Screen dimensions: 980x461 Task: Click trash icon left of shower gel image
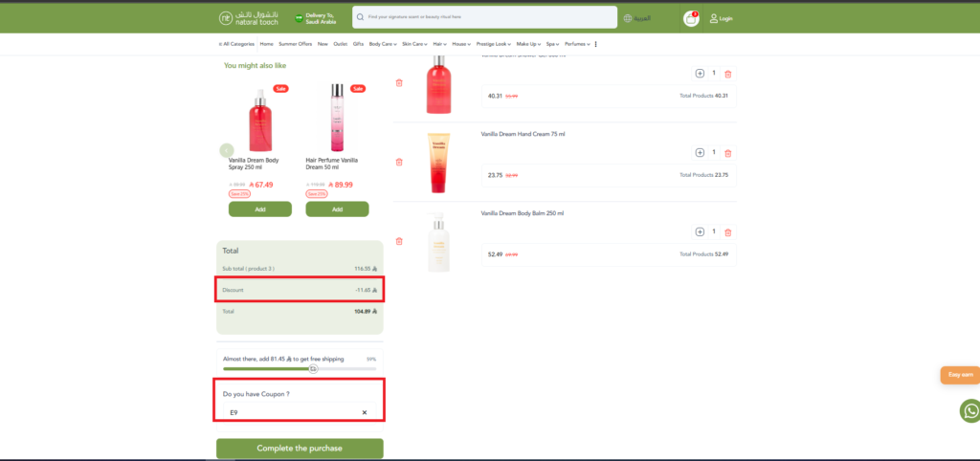pos(399,82)
